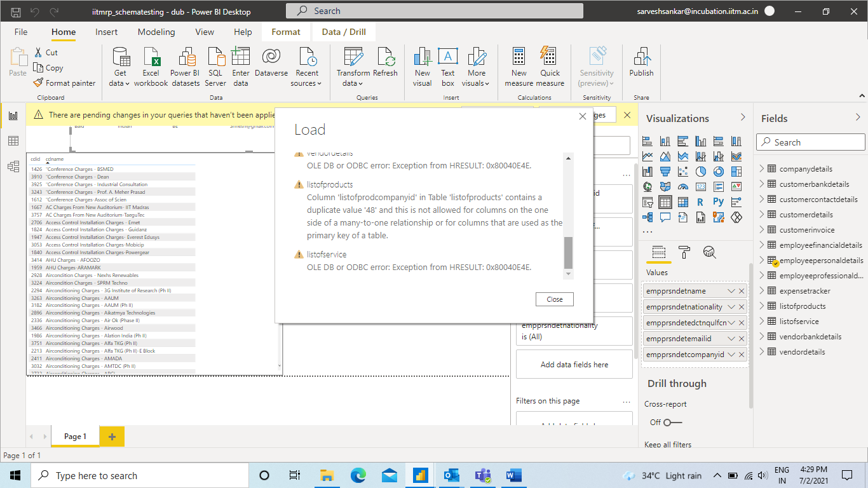Image resolution: width=868 pixels, height=488 pixels.
Task: Open the Insert ribbon tab
Action: pos(106,32)
